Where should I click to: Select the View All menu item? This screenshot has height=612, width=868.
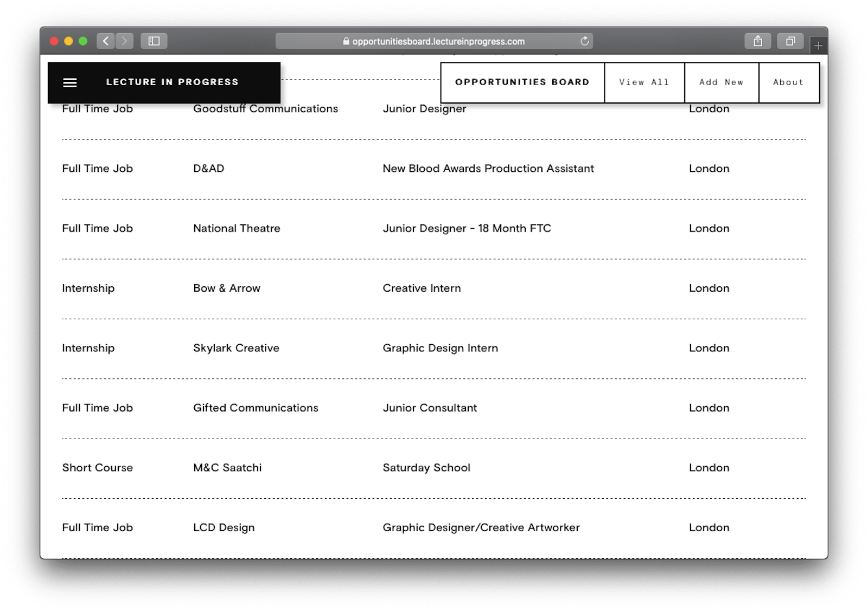pos(644,82)
